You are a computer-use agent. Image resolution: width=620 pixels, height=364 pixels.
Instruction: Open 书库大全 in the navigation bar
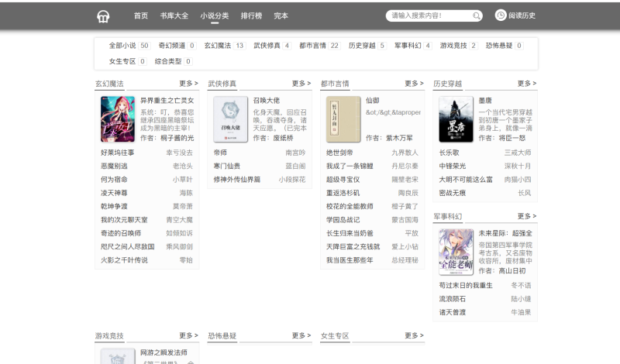point(174,15)
